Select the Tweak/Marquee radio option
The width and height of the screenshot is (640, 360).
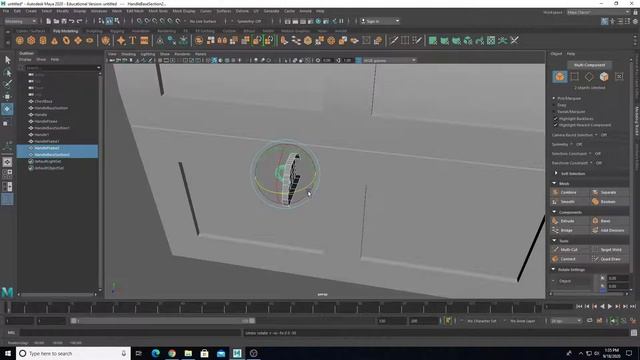click(554, 111)
